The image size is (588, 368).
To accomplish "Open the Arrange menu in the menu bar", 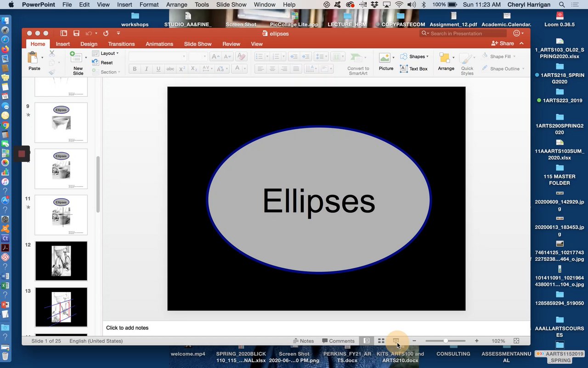I will (177, 5).
